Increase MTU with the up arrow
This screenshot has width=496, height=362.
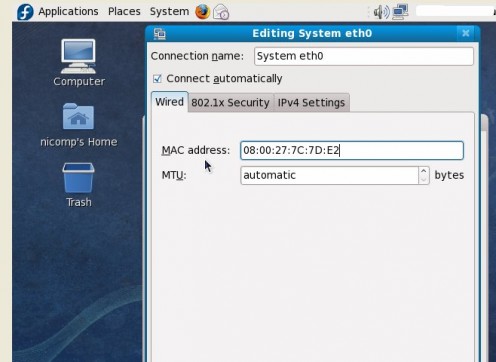tap(424, 171)
